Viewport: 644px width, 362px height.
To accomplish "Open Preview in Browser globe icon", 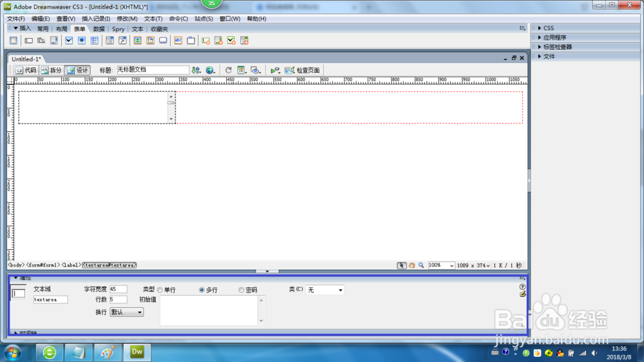I will pos(211,70).
